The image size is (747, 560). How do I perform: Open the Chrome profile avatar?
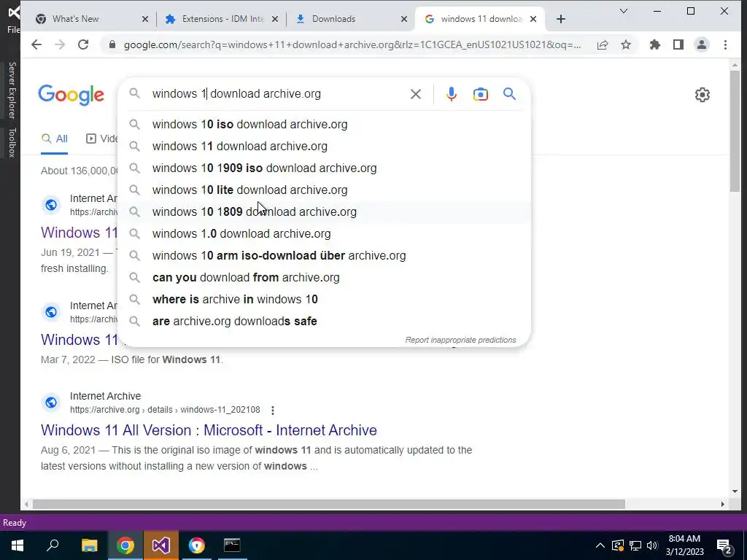pos(702,44)
